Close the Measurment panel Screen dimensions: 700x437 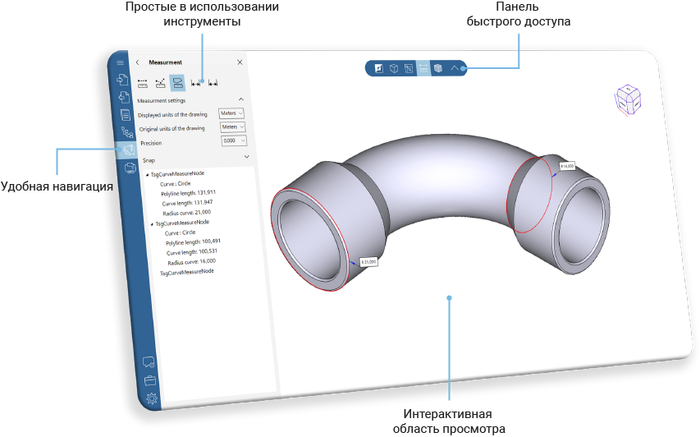[240, 62]
